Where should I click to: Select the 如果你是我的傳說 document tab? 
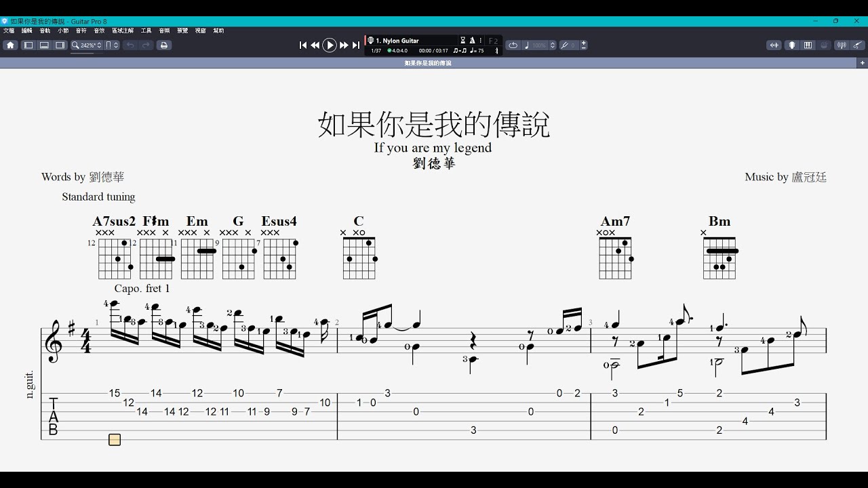[x=428, y=63]
